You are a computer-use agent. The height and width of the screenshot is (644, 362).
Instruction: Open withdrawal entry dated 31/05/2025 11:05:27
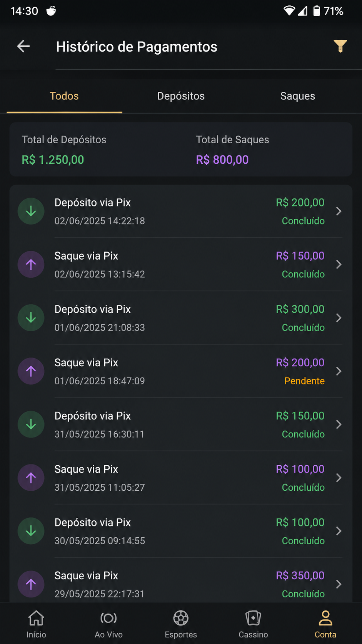(x=180, y=478)
